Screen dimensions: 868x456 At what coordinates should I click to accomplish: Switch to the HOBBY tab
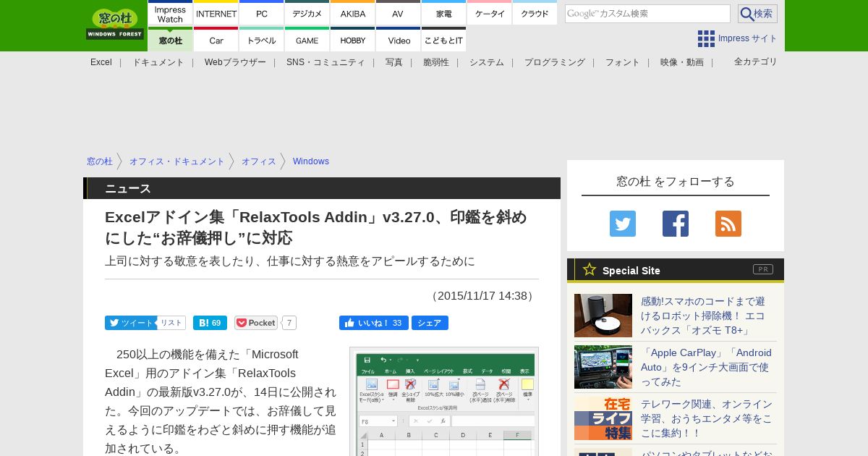coord(352,40)
